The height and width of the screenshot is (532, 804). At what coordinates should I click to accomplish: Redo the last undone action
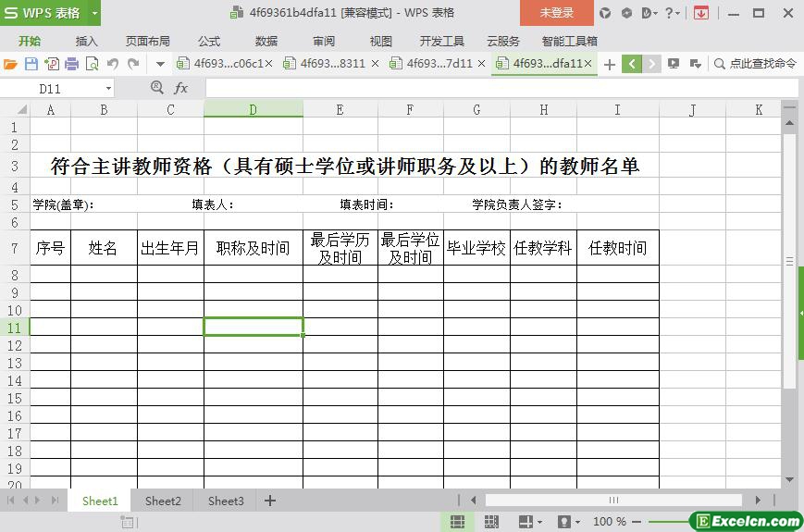[x=133, y=64]
